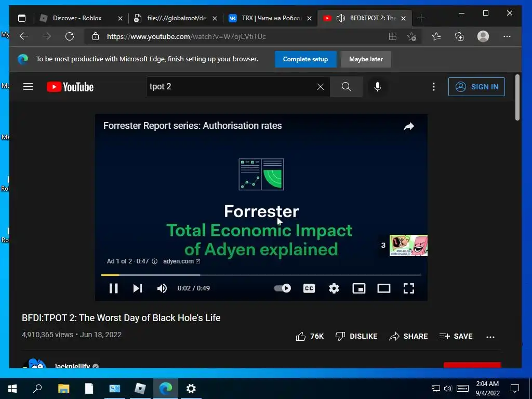The image size is (532, 399).
Task: Enter full screen mode
Action: coord(408,288)
